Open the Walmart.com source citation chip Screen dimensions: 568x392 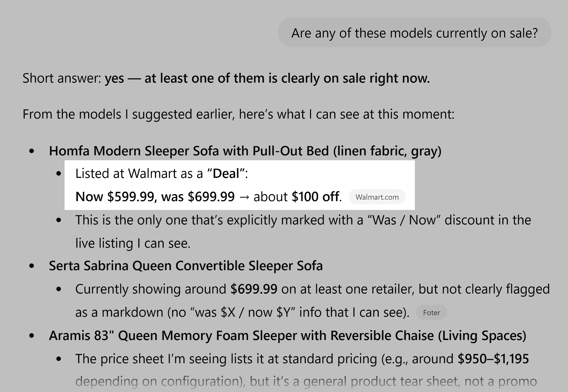point(377,197)
